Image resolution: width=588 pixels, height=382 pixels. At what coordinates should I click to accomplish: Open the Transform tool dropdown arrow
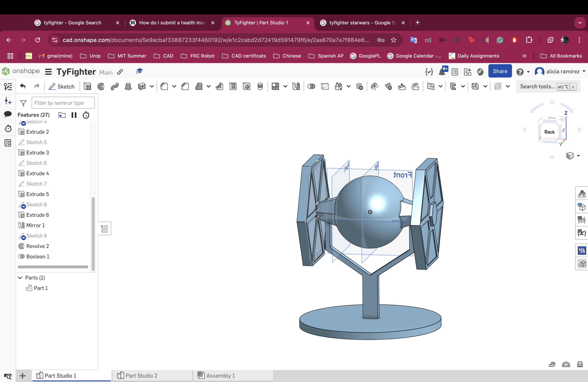(348, 86)
